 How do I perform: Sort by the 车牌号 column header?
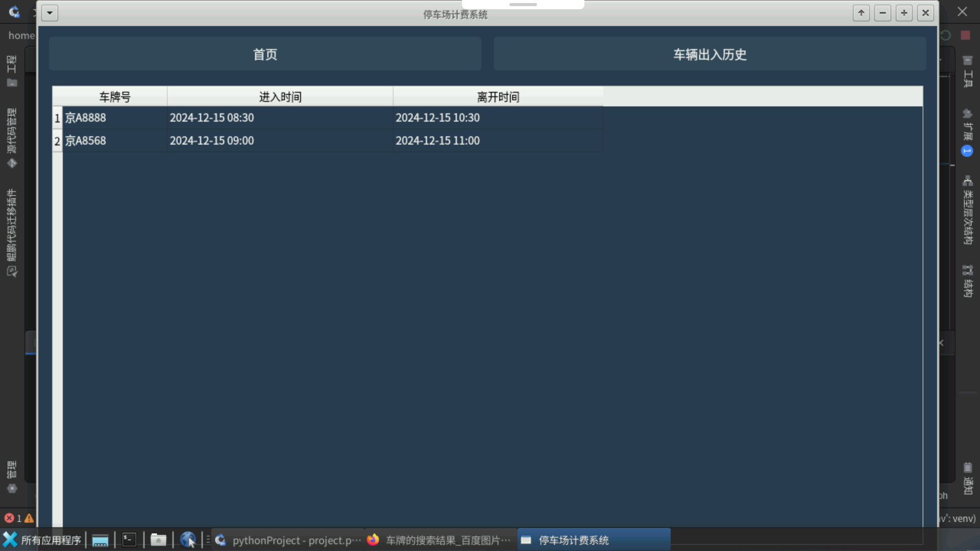[115, 96]
